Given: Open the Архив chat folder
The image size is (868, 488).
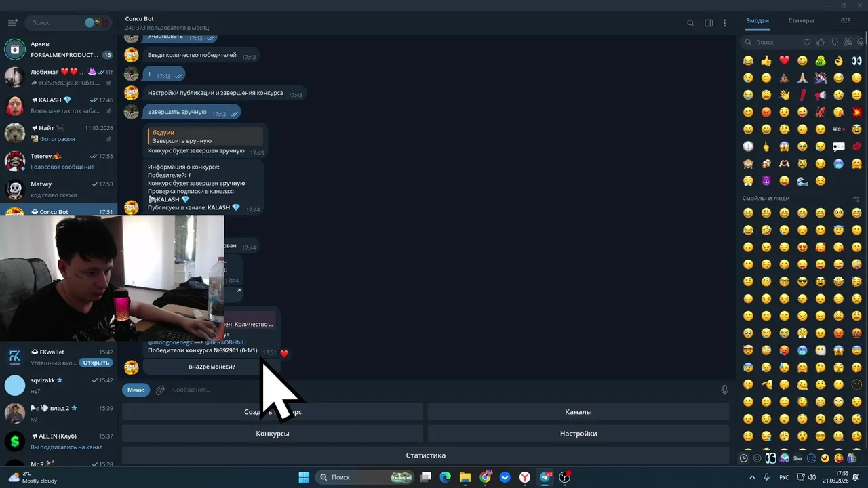Looking at the screenshot, I should point(59,49).
